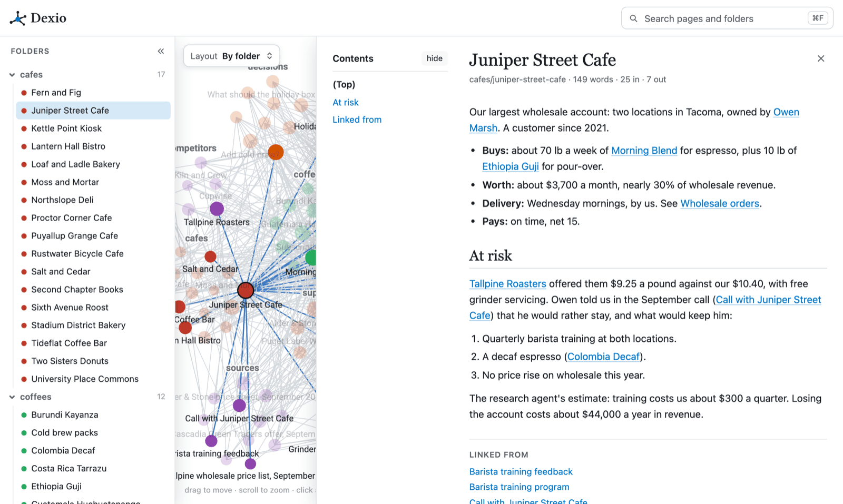The width and height of the screenshot is (843, 504).
Task: Collapse the folders sidebar with double chevron
Action: coord(161,51)
